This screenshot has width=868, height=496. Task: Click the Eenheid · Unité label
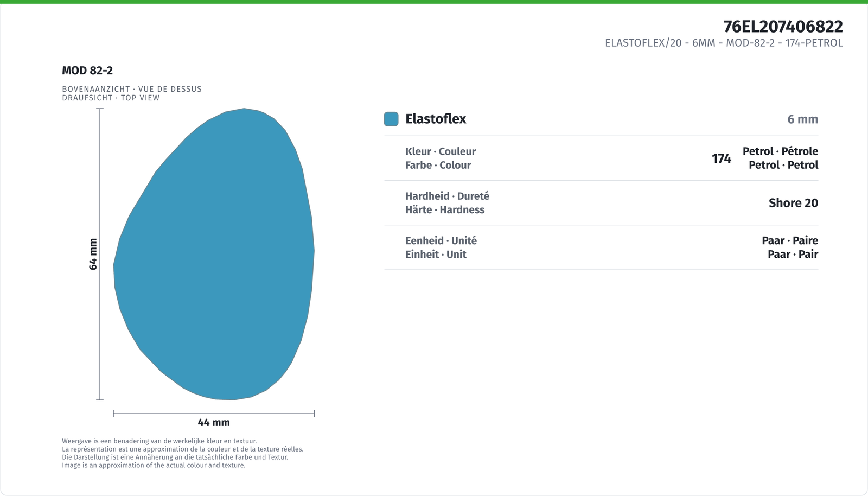441,240
